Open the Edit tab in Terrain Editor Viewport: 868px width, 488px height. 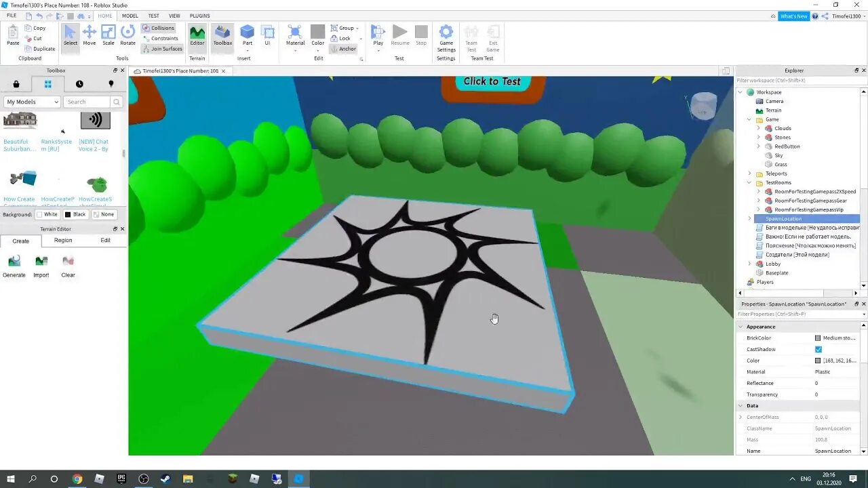105,241
